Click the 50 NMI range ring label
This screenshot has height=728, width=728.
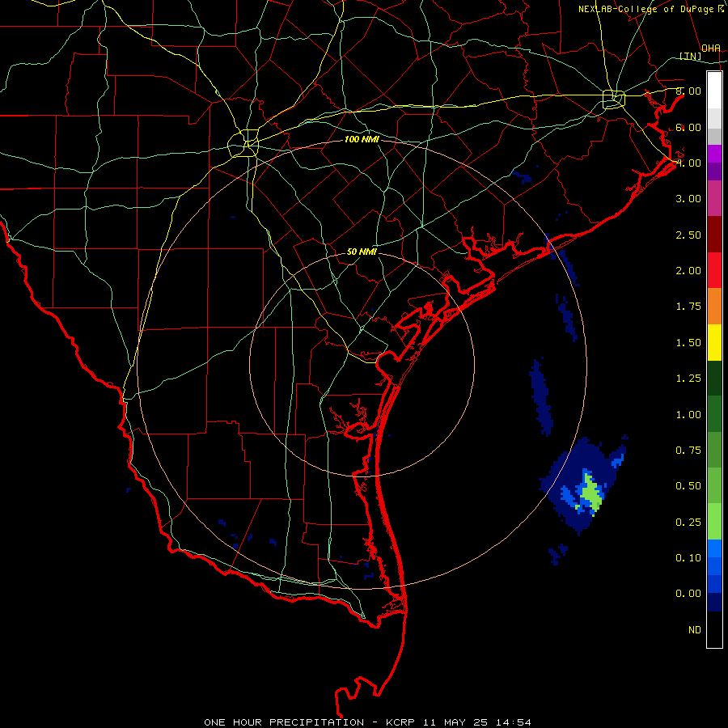pyautogui.click(x=362, y=252)
